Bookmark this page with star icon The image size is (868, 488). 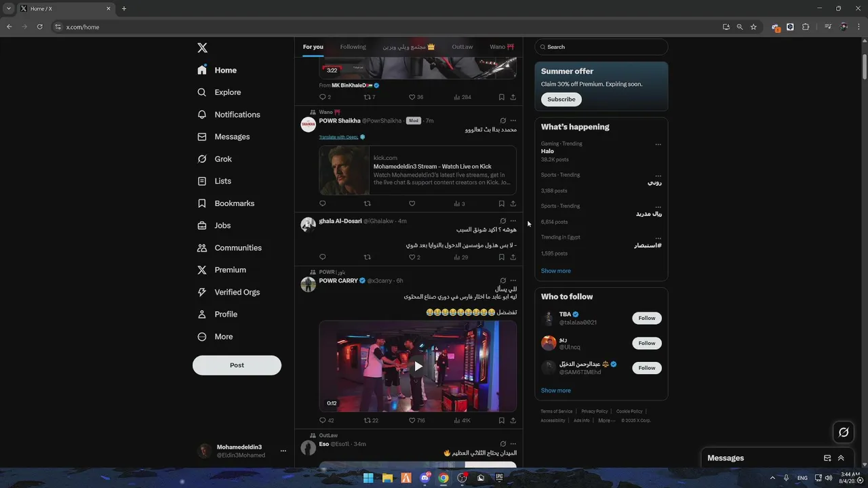753,26
